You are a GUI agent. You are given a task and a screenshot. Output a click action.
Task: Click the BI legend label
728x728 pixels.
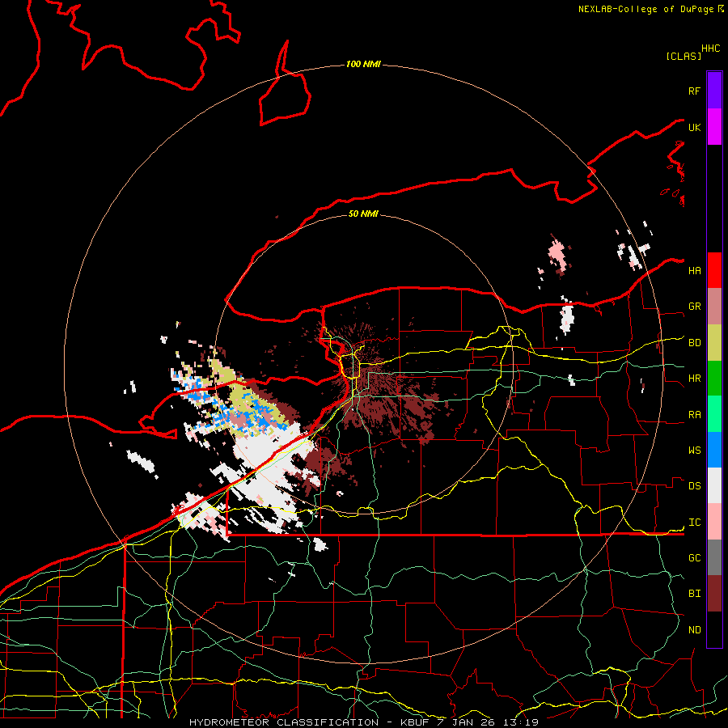click(x=694, y=594)
